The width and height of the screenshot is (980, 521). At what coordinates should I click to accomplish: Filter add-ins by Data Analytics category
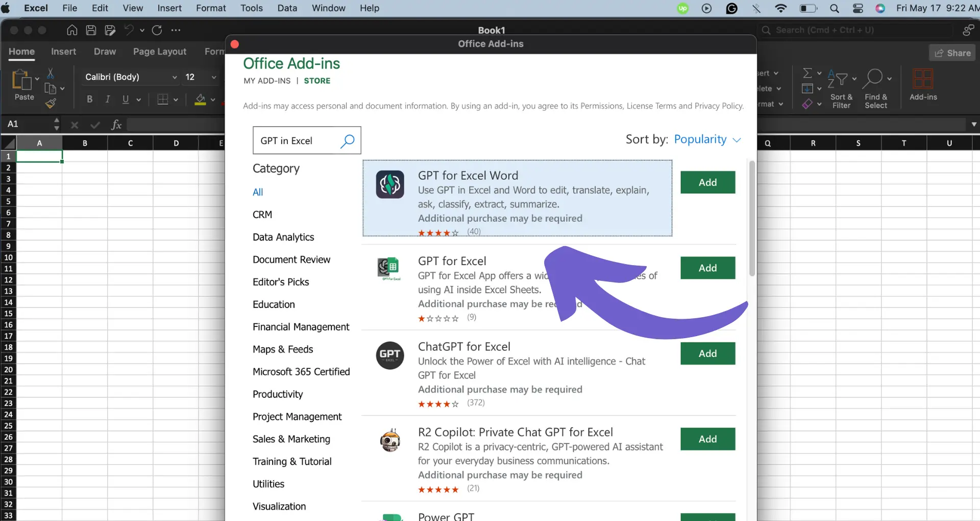pos(283,236)
